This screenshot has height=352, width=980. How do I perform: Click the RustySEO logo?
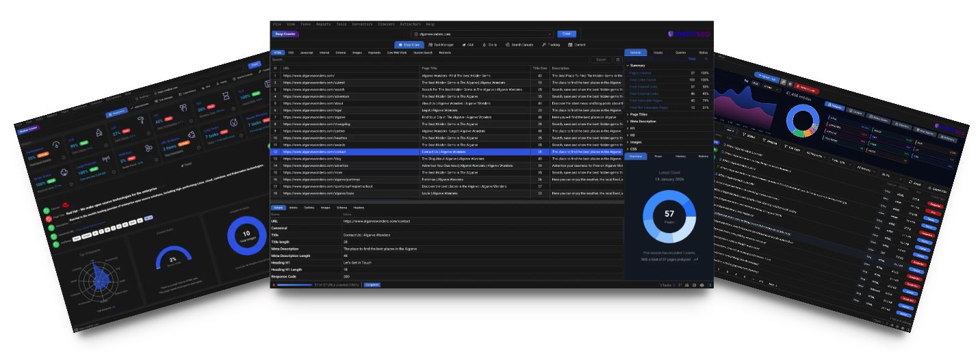[x=689, y=33]
